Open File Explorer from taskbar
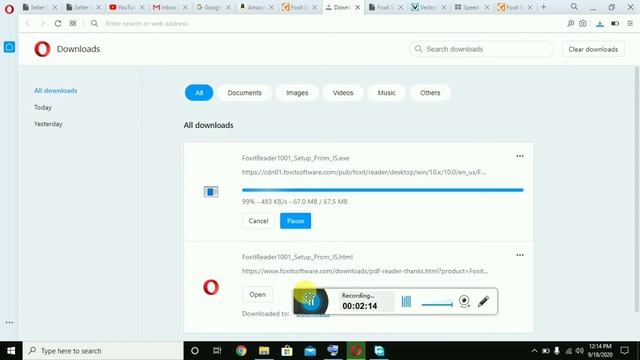The width and height of the screenshot is (640, 360). coord(264,351)
